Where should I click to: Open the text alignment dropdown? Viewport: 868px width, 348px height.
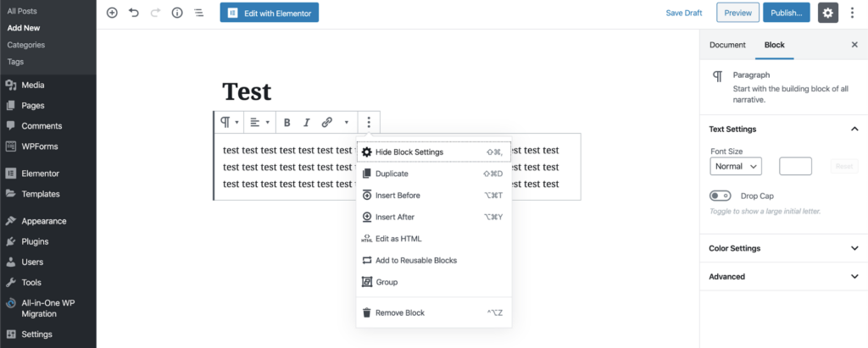259,122
